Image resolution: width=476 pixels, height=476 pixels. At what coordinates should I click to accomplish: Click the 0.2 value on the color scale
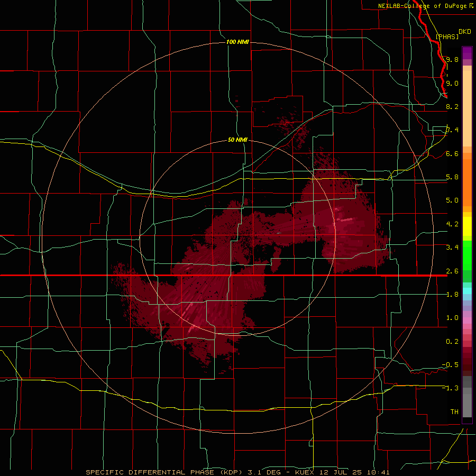pyautogui.click(x=452, y=342)
